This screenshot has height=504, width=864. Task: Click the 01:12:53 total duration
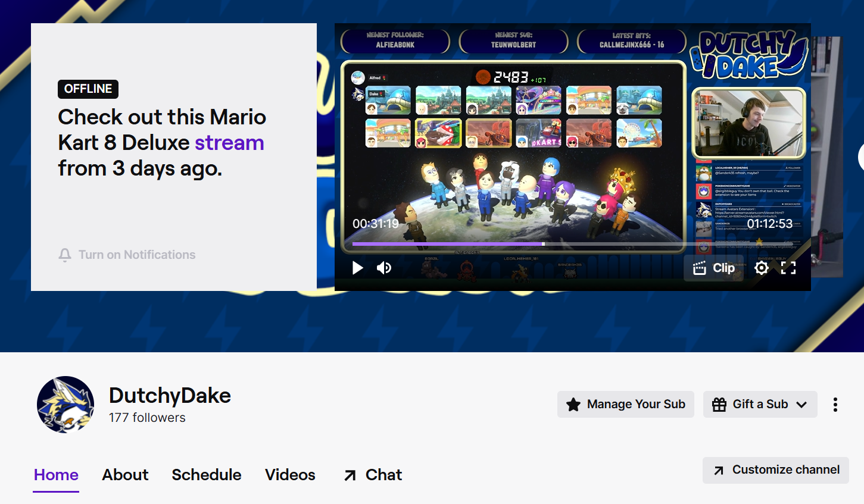coord(770,224)
